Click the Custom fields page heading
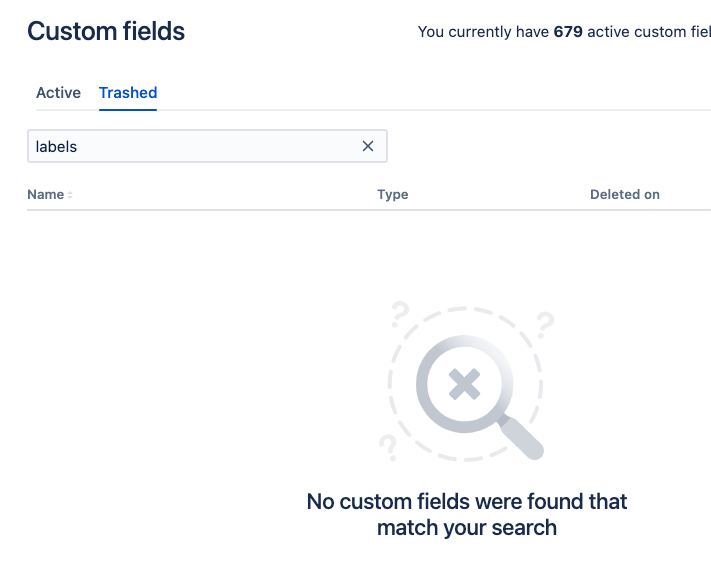The image size is (711, 574). tap(106, 31)
